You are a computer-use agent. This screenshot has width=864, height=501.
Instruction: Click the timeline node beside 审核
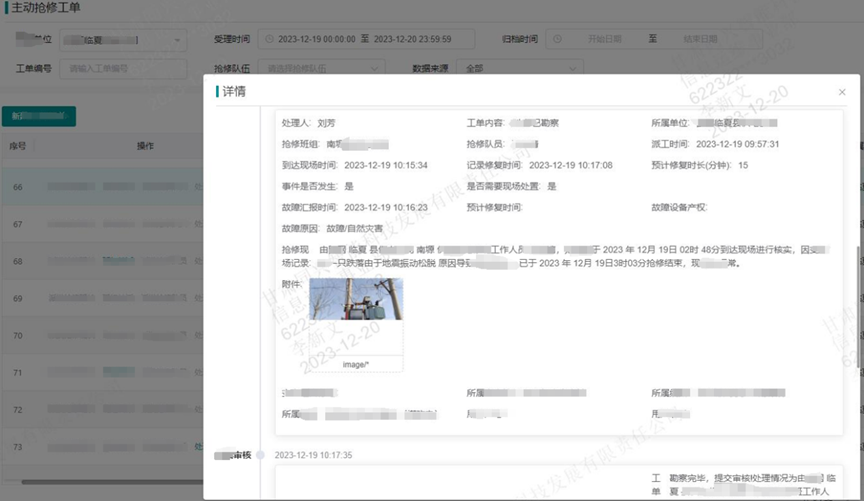(x=261, y=455)
